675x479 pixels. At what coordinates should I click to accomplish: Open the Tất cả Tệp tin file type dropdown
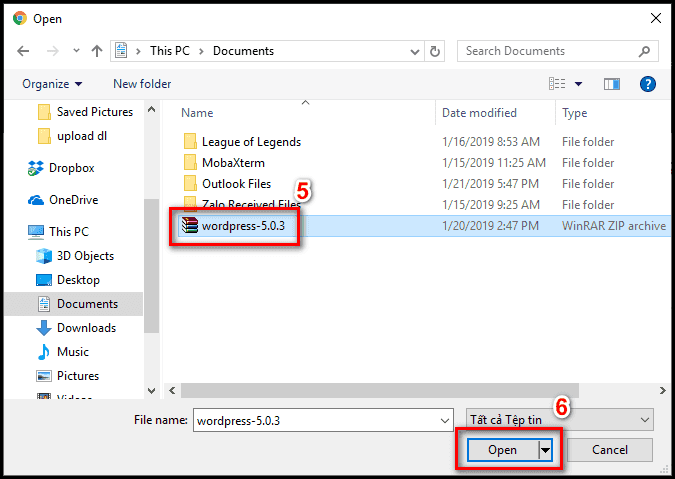[x=560, y=420]
